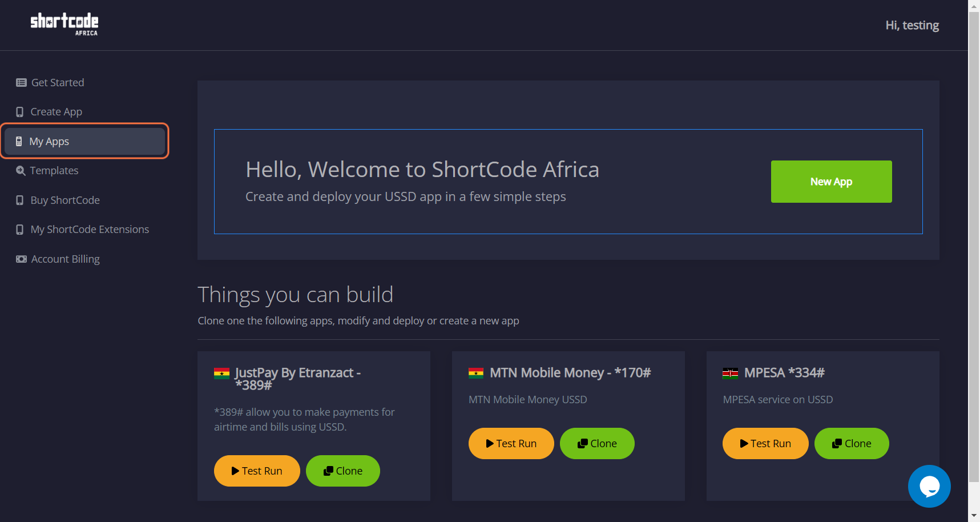Screen dimensions: 980x522
Task: Click the My Apps phone icon
Action: tap(19, 142)
